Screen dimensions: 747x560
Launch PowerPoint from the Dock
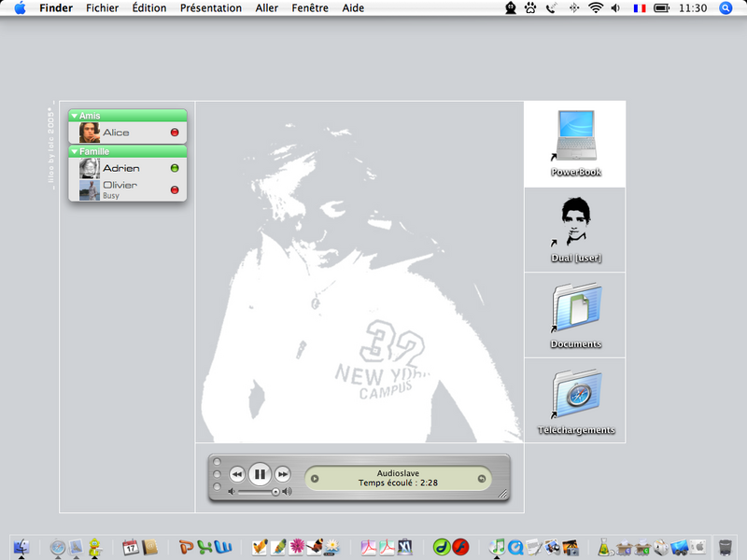click(x=186, y=547)
